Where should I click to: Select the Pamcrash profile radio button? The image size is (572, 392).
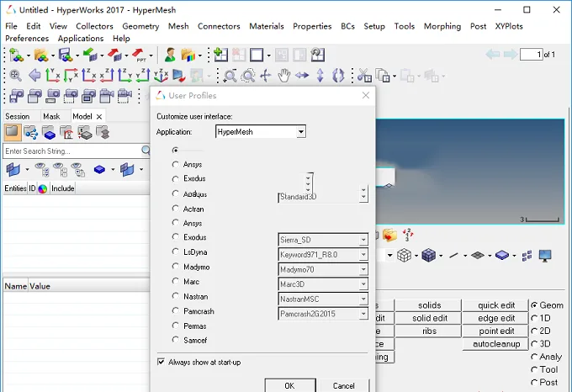(176, 310)
